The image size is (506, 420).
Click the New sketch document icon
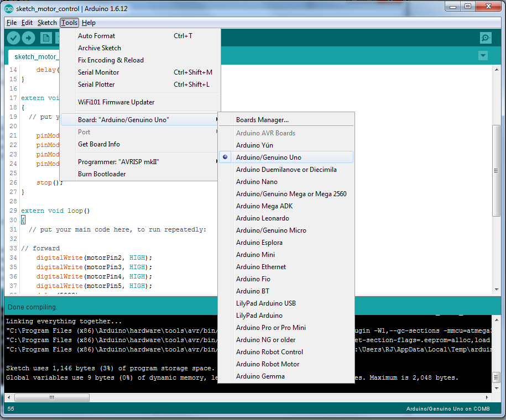(46, 38)
